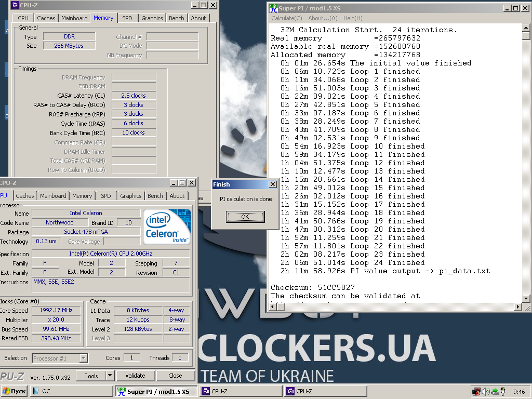The height and width of the screenshot is (399, 532).
Task: Click the Package field Socket 478 mPGA
Action: 86,232
